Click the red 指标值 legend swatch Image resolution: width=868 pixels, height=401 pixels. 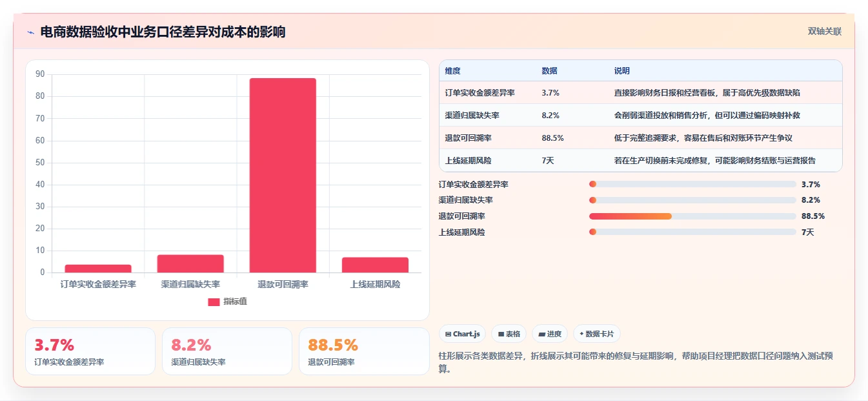coord(214,302)
